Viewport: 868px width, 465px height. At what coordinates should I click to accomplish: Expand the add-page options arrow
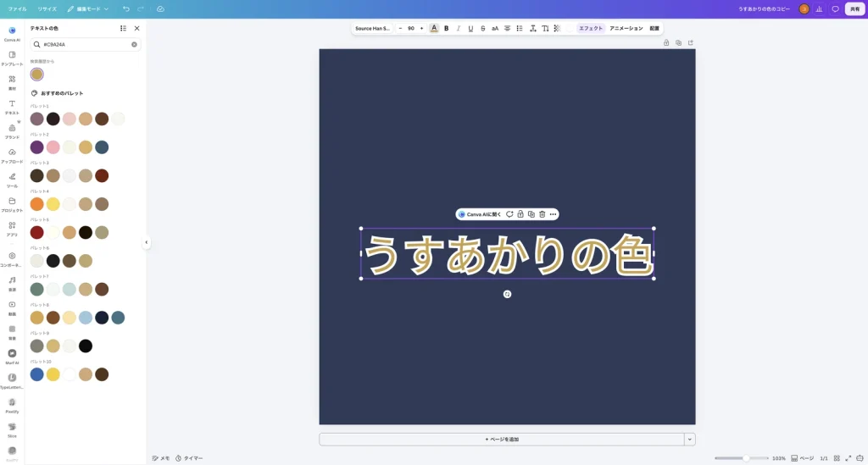[x=690, y=439]
